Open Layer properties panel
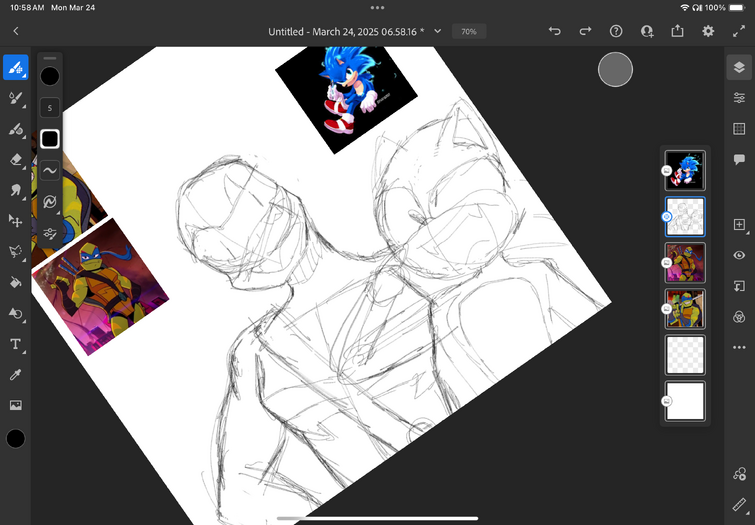Viewport: 755px width, 525px height. [x=739, y=98]
